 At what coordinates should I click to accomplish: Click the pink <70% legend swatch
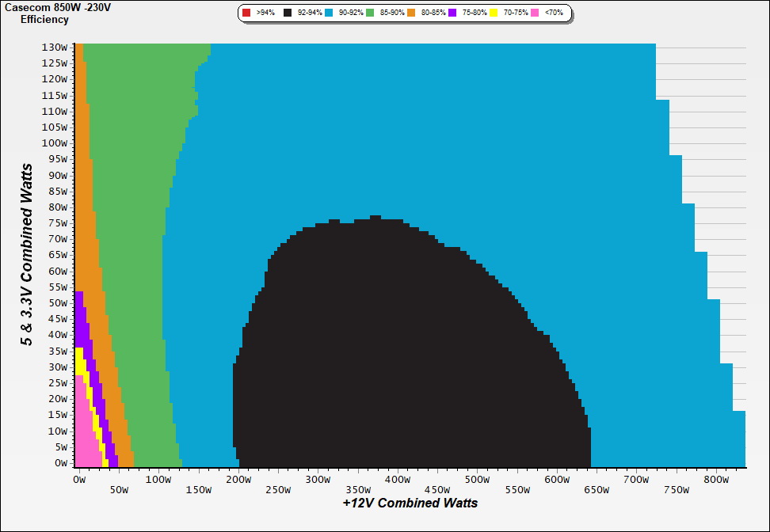(x=535, y=13)
